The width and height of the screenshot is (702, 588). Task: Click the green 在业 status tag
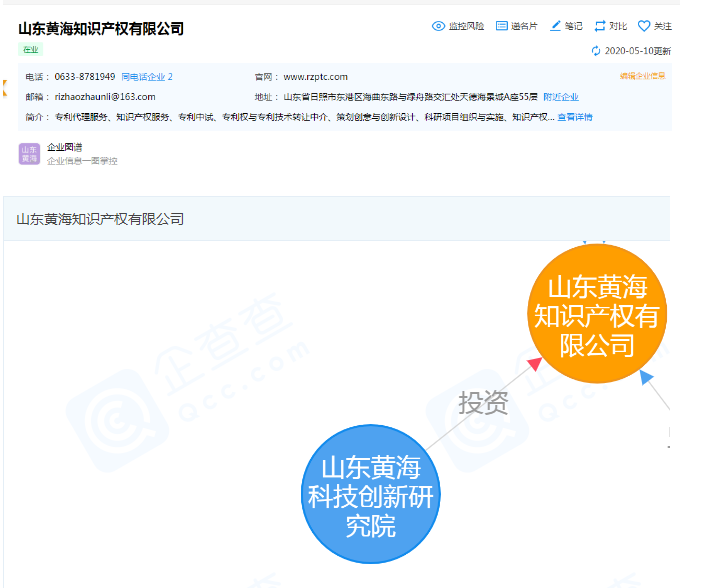30,49
